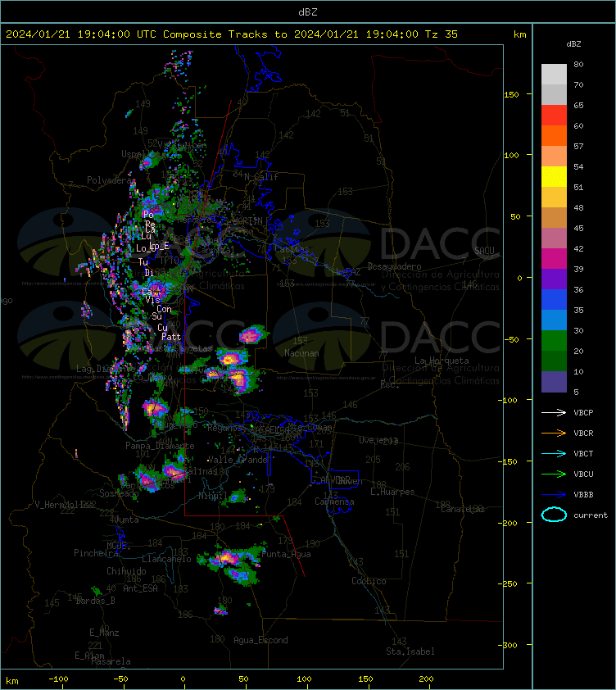This screenshot has width=616, height=690.
Task: Select the yellow swatch between 54 and 51
Action: coord(554,177)
